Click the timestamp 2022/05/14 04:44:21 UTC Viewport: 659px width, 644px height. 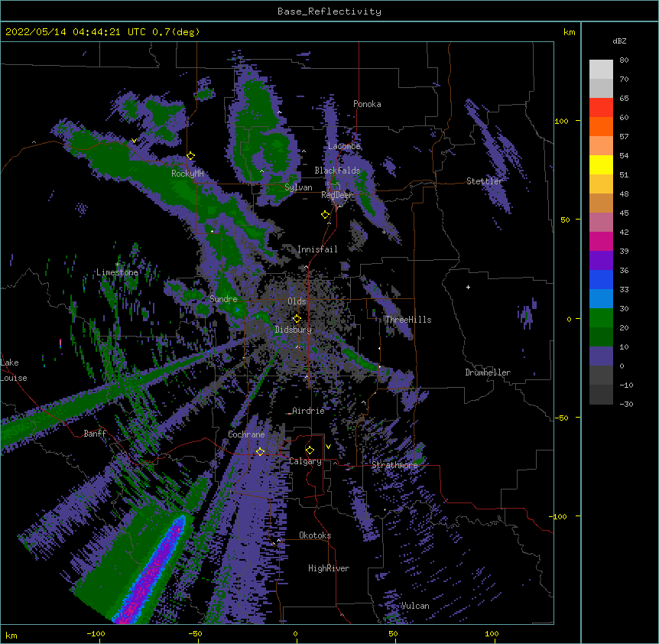[76, 32]
